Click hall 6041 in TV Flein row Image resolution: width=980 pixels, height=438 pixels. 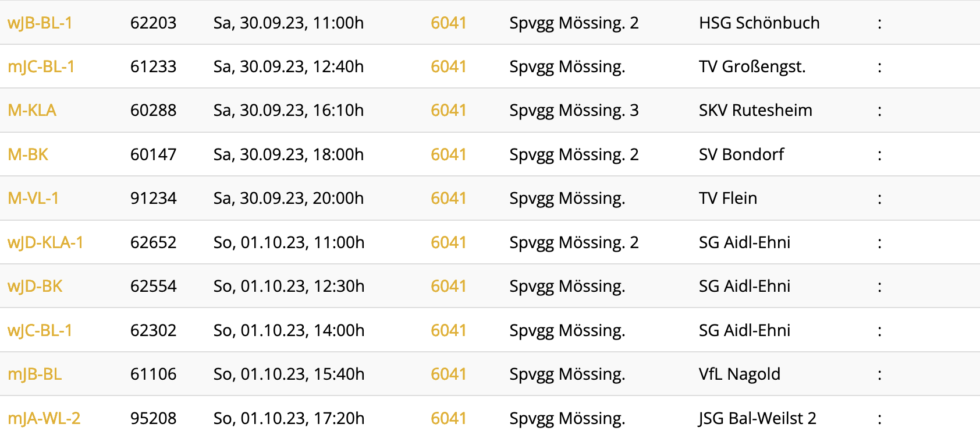click(449, 199)
